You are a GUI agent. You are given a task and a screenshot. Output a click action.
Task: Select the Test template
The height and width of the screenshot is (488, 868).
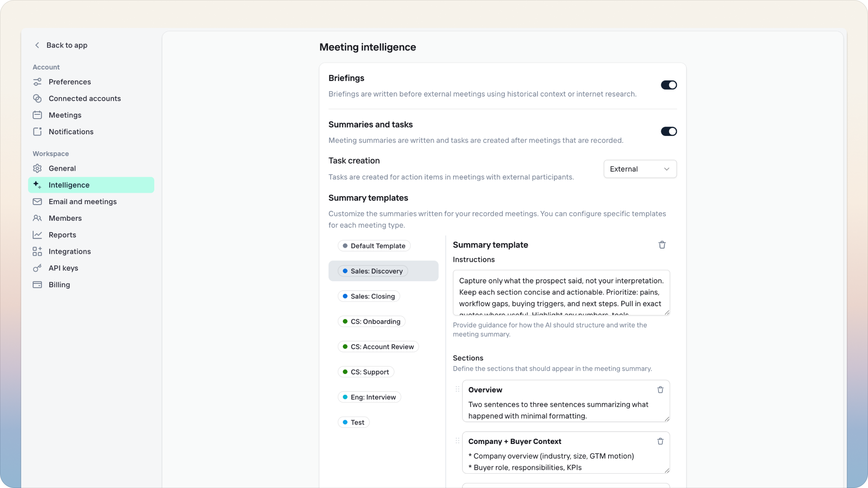[353, 422]
